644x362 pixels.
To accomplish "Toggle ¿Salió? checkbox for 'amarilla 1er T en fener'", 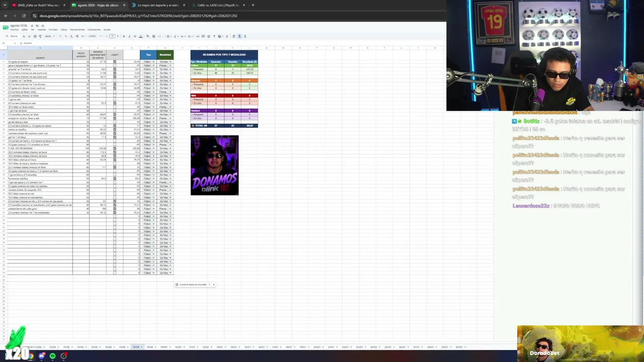I will [115, 69].
